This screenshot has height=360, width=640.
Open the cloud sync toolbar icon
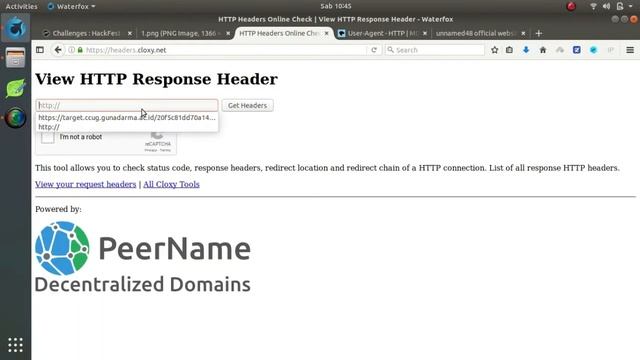point(560,50)
